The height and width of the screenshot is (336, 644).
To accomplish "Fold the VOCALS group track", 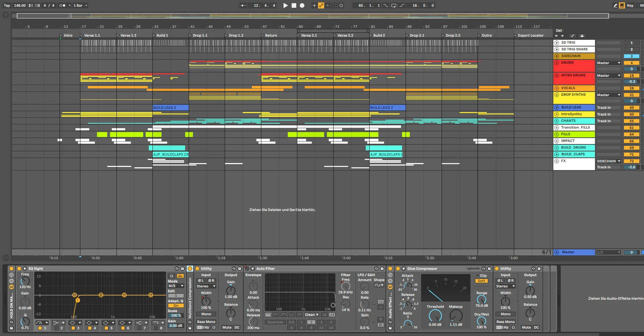I will pyautogui.click(x=557, y=88).
